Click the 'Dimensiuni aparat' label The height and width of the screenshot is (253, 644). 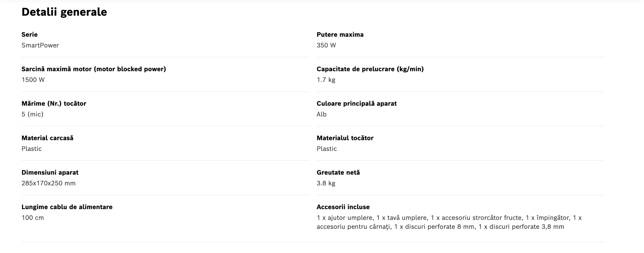[x=50, y=173]
